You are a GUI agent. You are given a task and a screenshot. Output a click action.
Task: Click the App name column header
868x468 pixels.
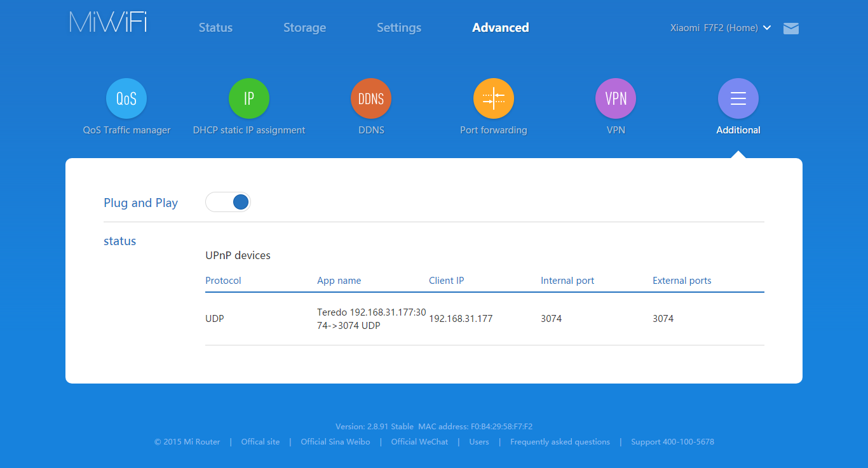coord(339,281)
